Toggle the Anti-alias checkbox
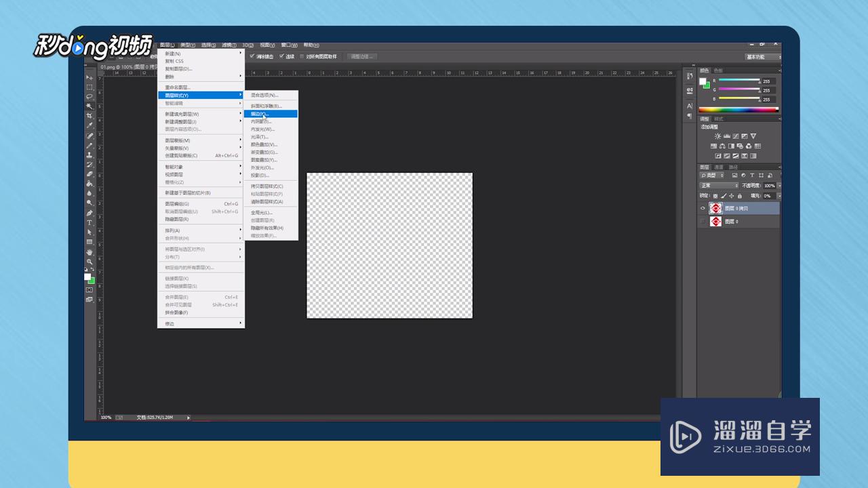Viewport: 868px width, 488px height. pyautogui.click(x=252, y=56)
